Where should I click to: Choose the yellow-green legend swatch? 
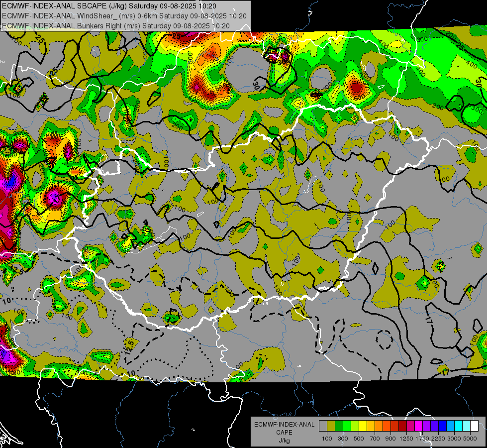point(355,426)
